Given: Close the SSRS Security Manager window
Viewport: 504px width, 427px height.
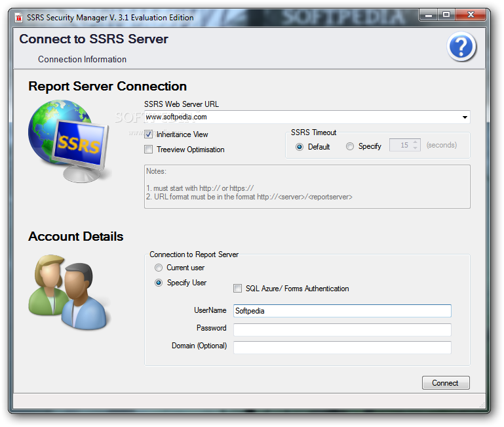Looking at the screenshot, I should point(471,15).
